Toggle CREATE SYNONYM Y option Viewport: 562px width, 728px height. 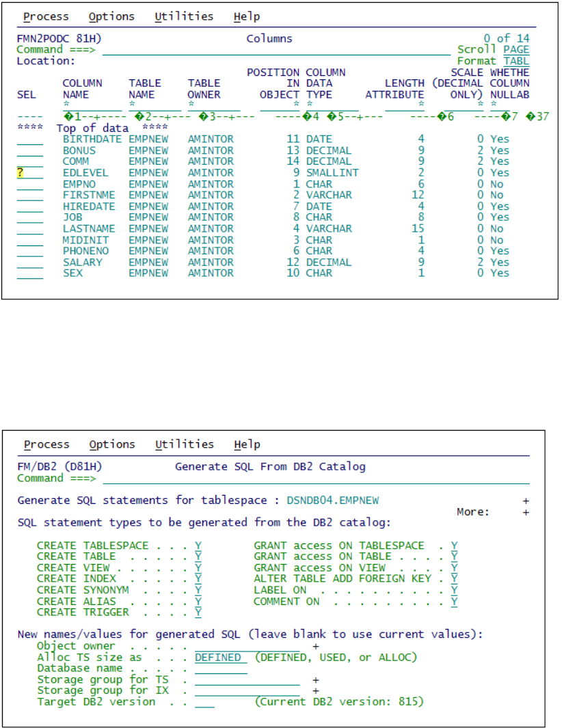pyautogui.click(x=198, y=590)
